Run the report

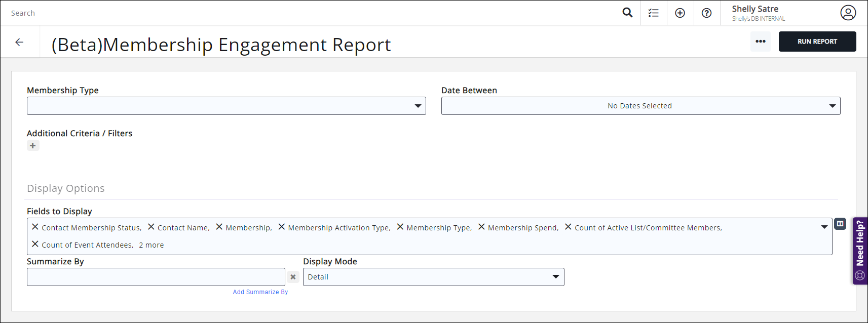817,42
